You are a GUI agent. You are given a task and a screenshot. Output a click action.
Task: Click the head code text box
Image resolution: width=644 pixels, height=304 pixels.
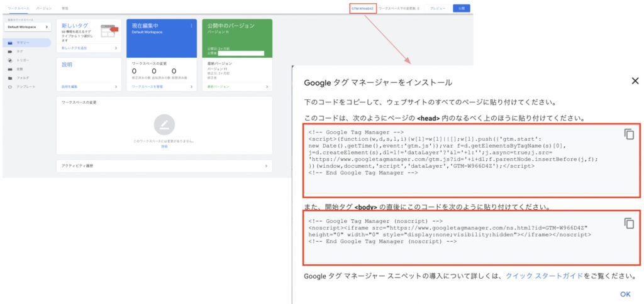point(471,160)
